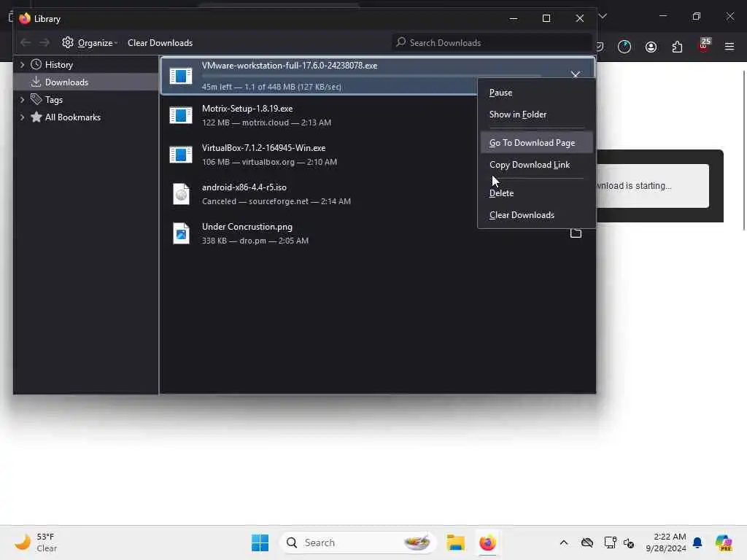Image resolution: width=747 pixels, height=560 pixels.
Task: Click the Firefox taskbar icon
Action: (487, 542)
